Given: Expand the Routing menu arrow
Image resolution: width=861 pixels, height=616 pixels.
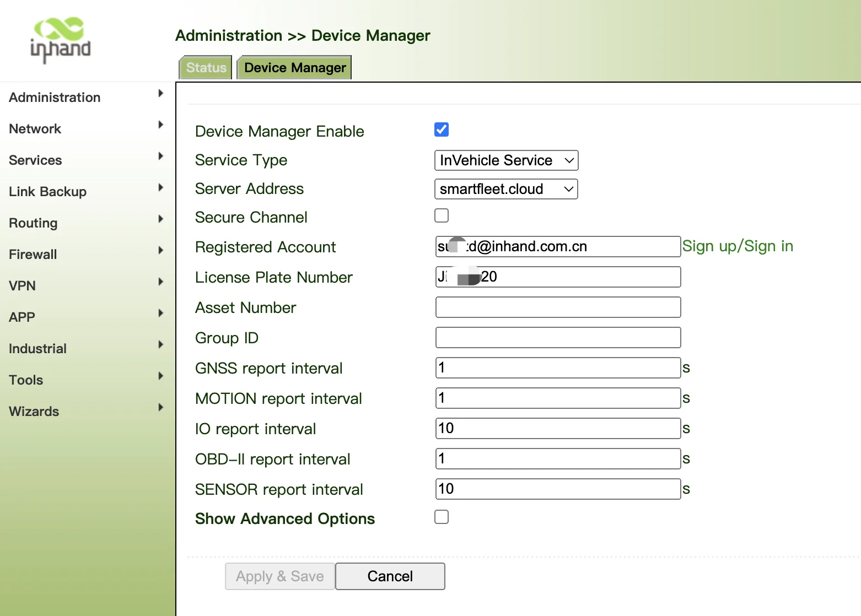Looking at the screenshot, I should 160,219.
